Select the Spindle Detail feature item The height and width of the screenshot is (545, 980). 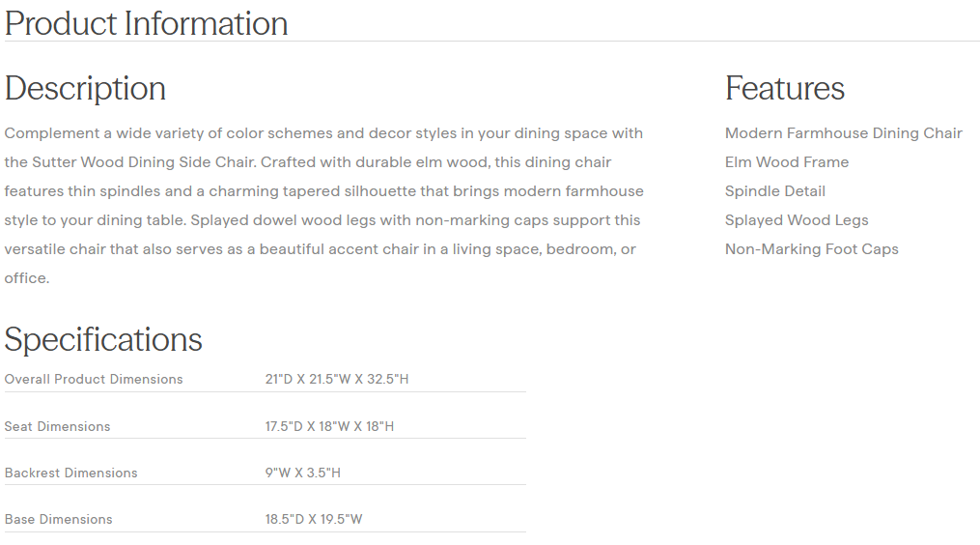(774, 191)
